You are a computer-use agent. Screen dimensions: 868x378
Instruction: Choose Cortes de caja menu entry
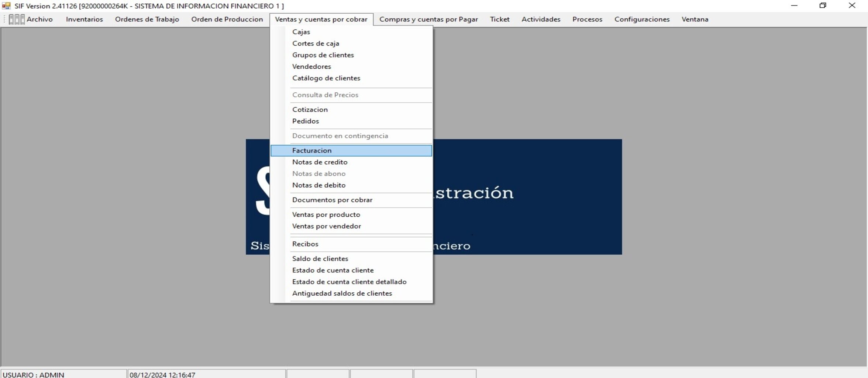(351, 43)
